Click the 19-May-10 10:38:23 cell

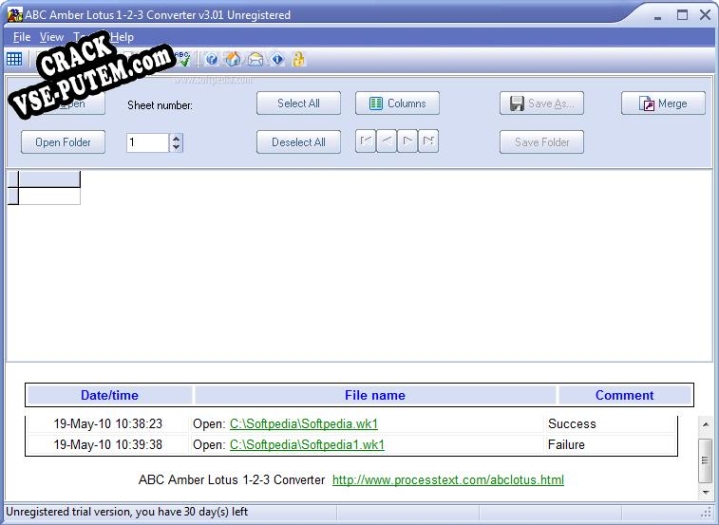[x=108, y=424]
